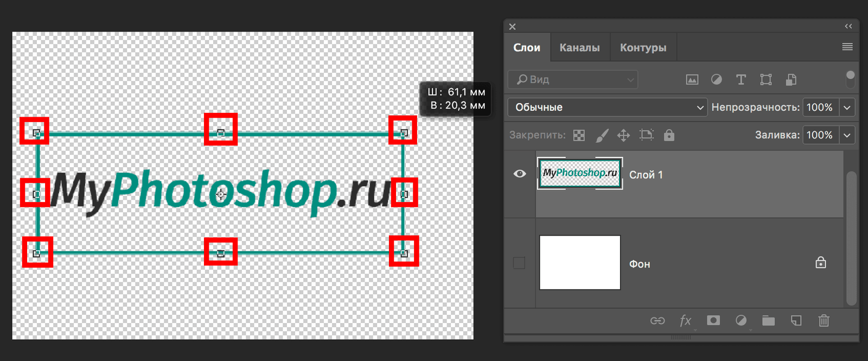Viewport: 868px width, 361px height.
Task: Show the Фон layer visibility box
Action: coord(519,263)
